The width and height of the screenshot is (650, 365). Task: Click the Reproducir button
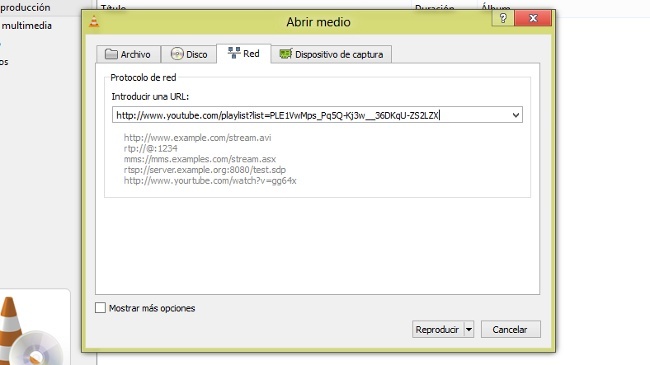[x=438, y=329]
